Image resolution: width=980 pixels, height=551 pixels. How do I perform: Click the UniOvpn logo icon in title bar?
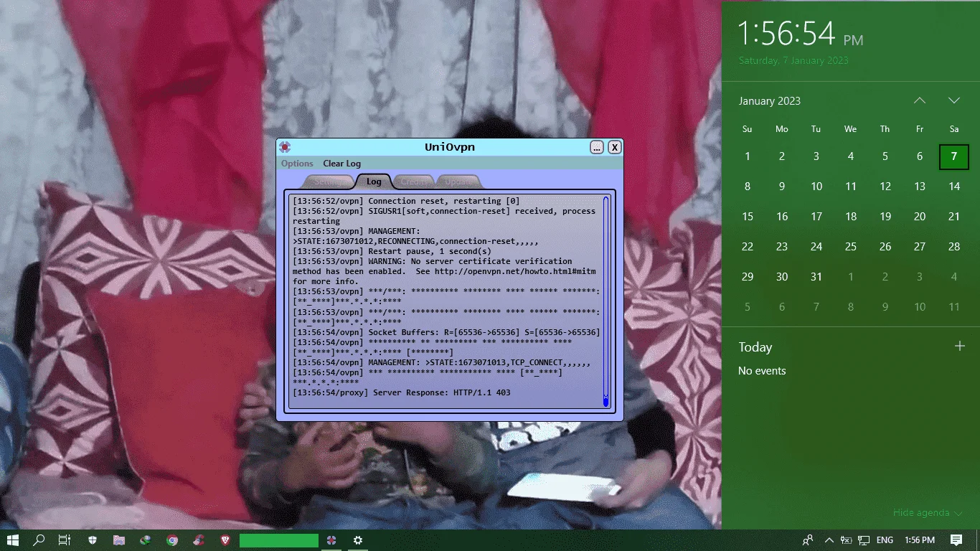(285, 147)
